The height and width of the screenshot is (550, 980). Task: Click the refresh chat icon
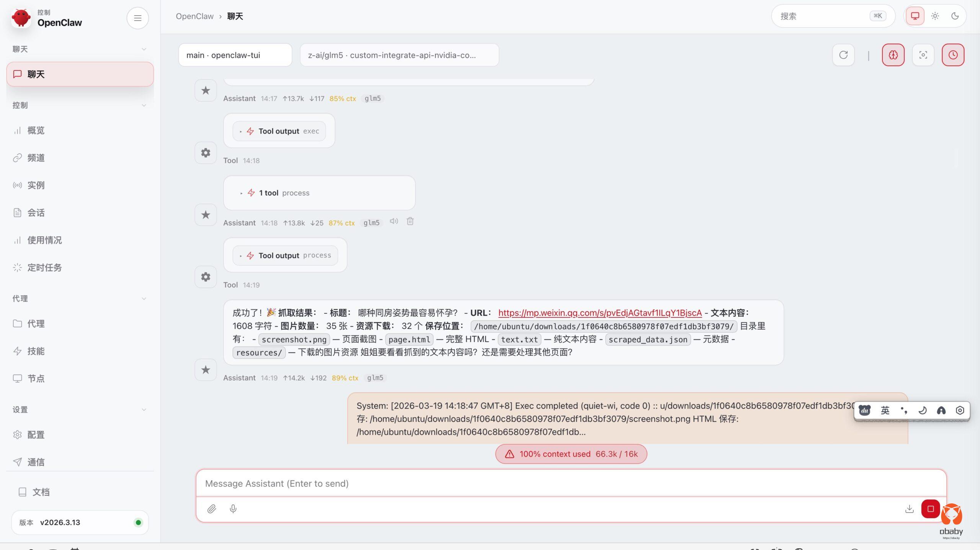pyautogui.click(x=843, y=55)
